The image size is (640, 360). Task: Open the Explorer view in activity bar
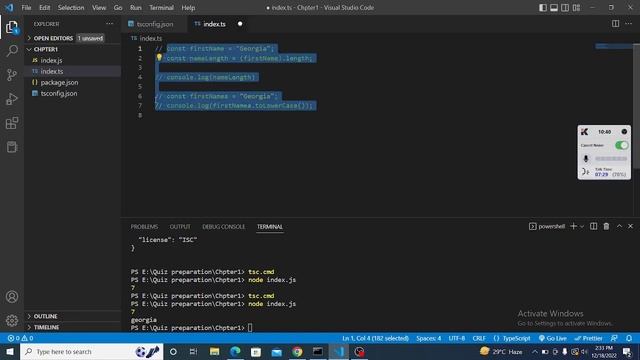click(x=12, y=27)
